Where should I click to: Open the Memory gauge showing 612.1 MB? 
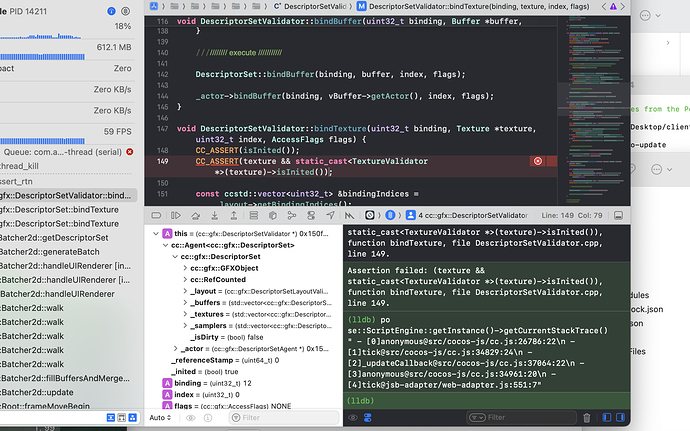coord(69,51)
